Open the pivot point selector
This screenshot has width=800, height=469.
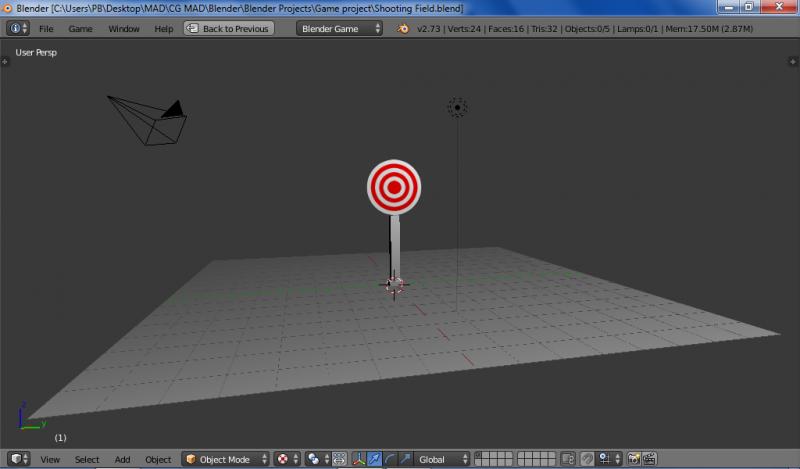[317, 459]
